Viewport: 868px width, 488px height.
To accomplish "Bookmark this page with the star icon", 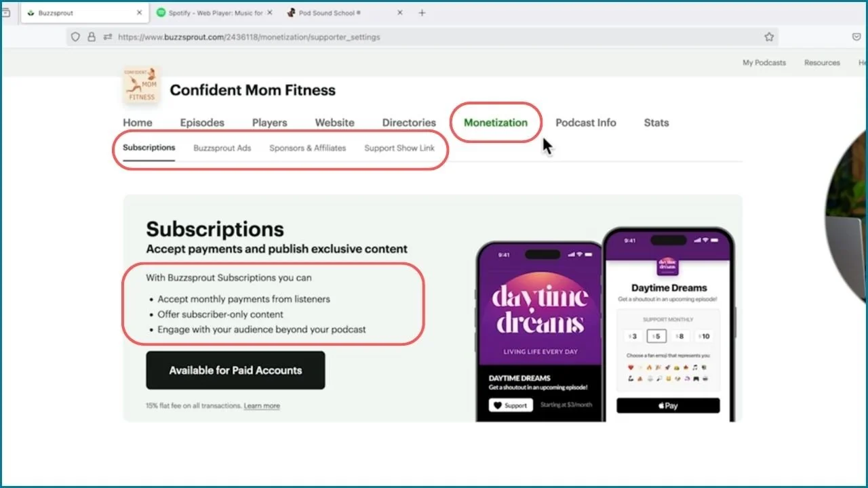I will coord(769,37).
